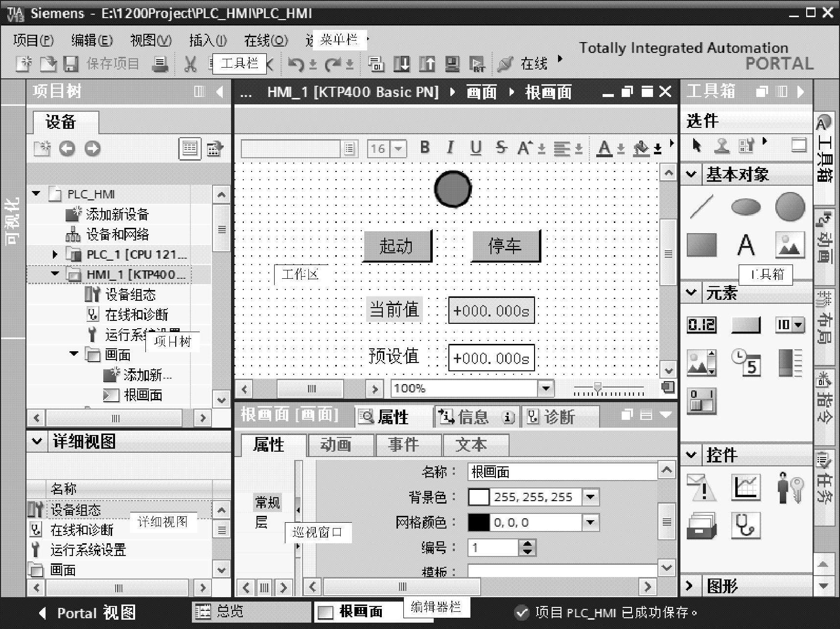Undo the last action
Viewport: 840px width, 629px height.
tap(295, 64)
